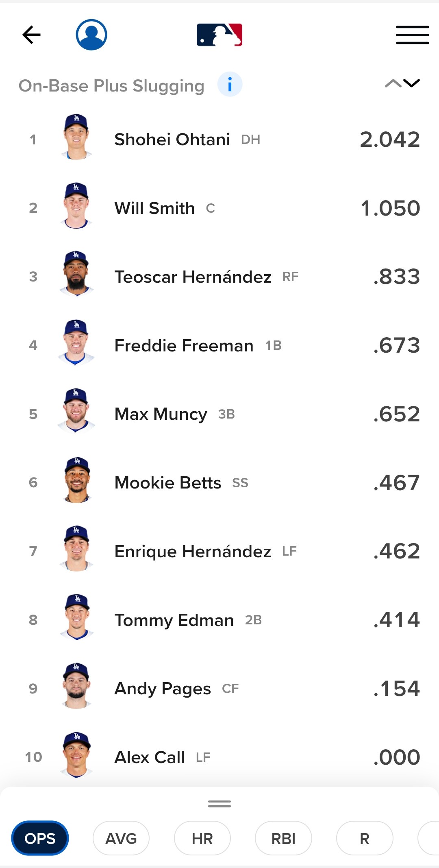The height and width of the screenshot is (868, 439).
Task: Sort list ascending with up chevron
Action: (x=393, y=84)
